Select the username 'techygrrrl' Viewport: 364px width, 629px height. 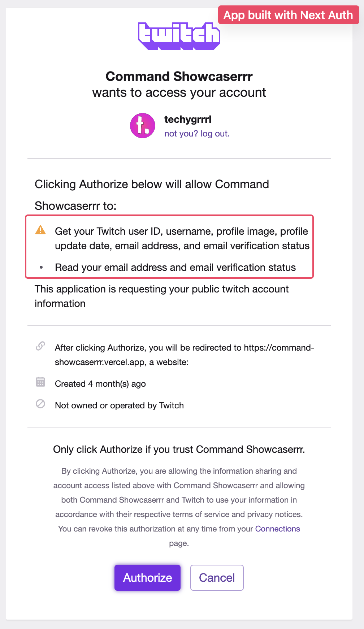pos(188,120)
